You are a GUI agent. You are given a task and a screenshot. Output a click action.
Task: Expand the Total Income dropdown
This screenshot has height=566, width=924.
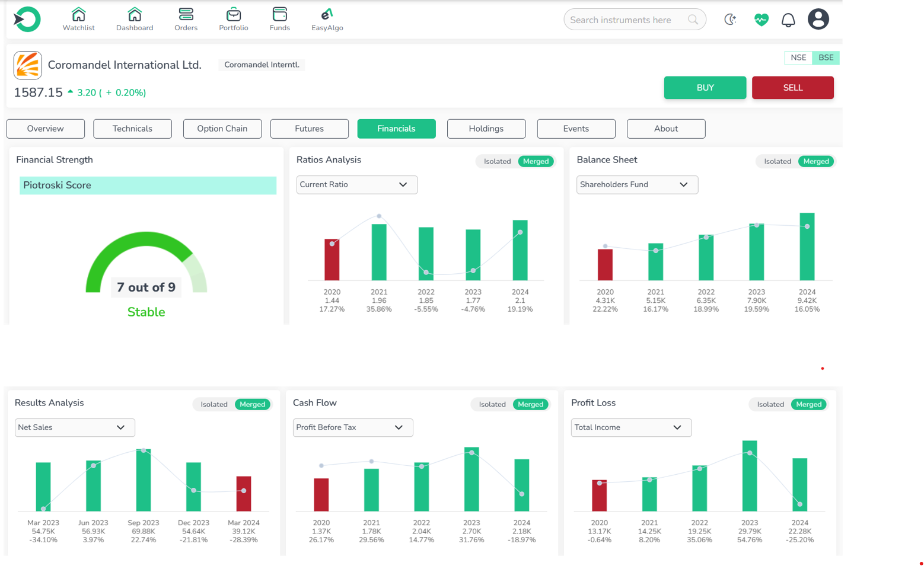click(x=631, y=428)
